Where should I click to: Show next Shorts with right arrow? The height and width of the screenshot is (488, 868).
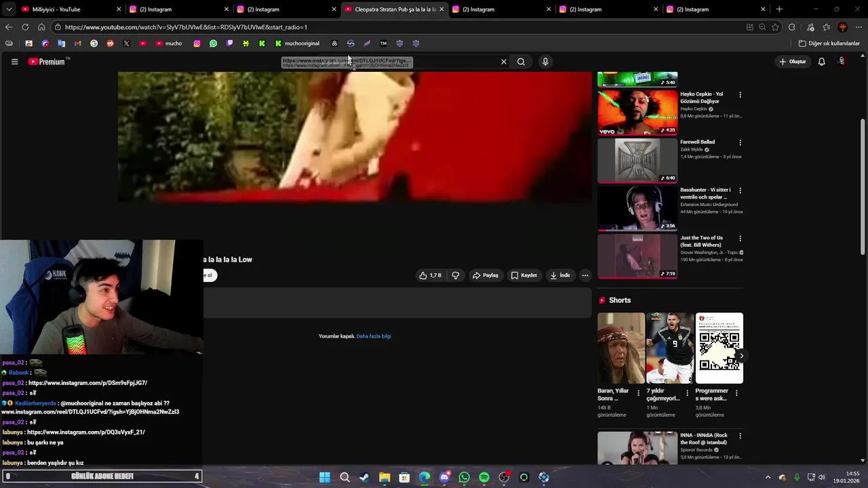coord(741,356)
